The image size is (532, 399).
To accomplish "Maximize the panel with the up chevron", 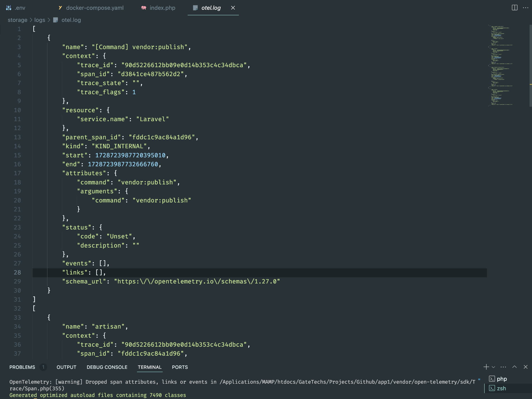I will 515,367.
